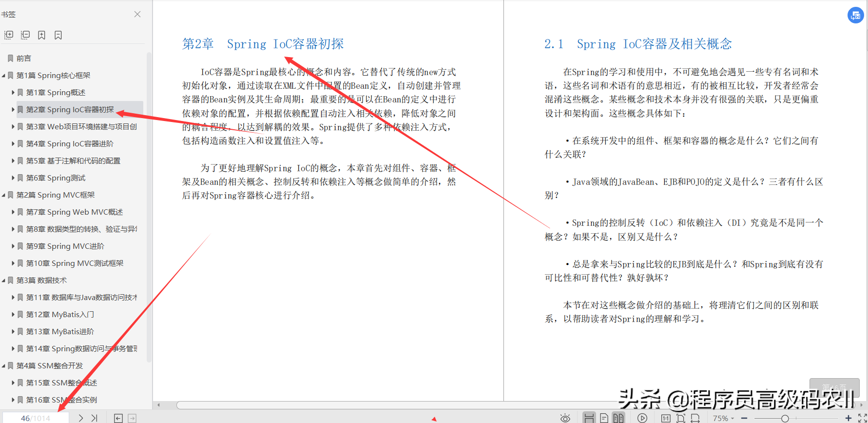Click the horizontal scrollbar left arrow
The height and width of the screenshot is (423, 868).
[x=159, y=405]
